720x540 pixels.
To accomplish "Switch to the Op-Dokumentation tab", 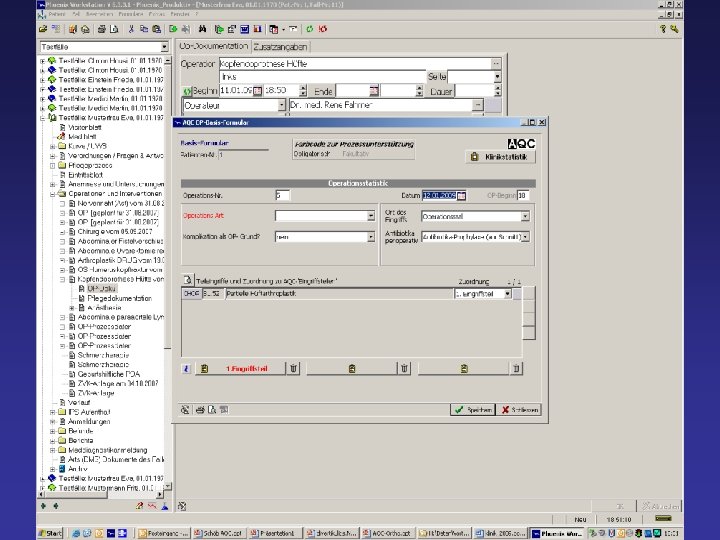I will point(214,46).
